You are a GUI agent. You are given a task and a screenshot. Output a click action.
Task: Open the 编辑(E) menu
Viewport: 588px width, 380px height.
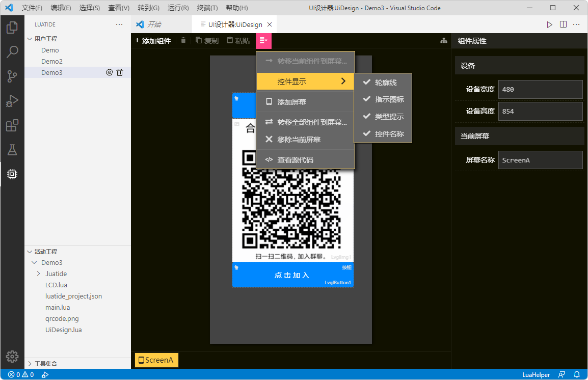tap(61, 8)
